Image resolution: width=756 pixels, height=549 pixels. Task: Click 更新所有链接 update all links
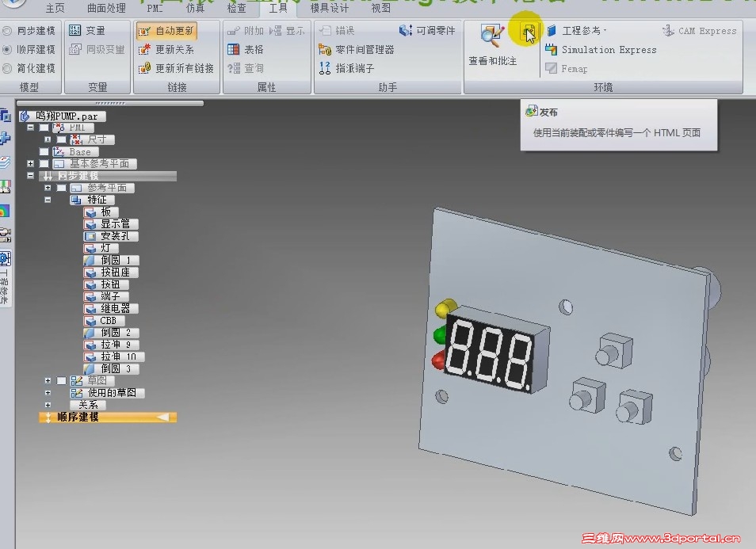click(176, 68)
